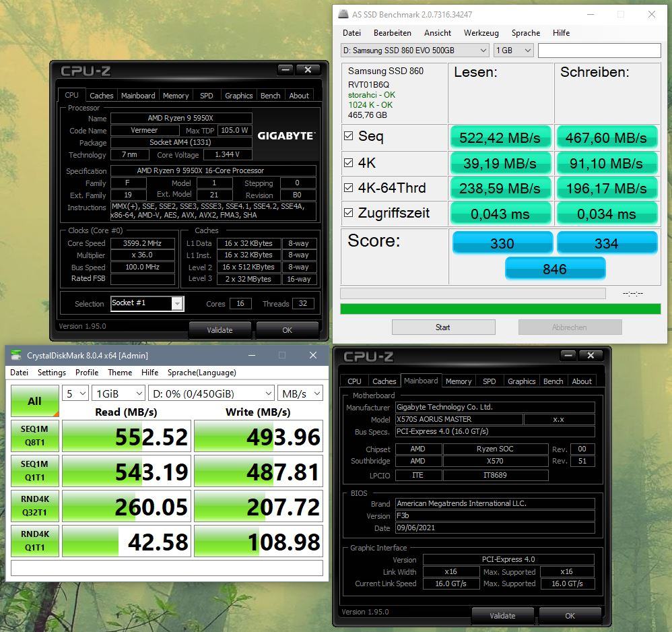This screenshot has width=672, height=632.
Task: Click OK in the bottom CPU-Z window
Action: pyautogui.click(x=570, y=616)
